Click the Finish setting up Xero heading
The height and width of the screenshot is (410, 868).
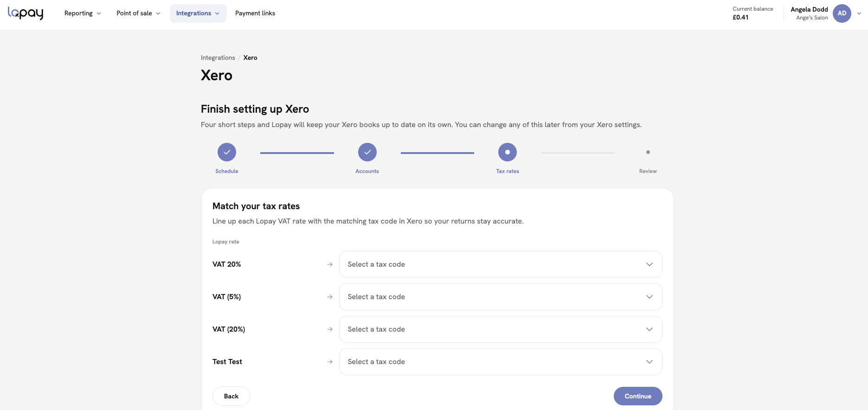click(x=255, y=109)
